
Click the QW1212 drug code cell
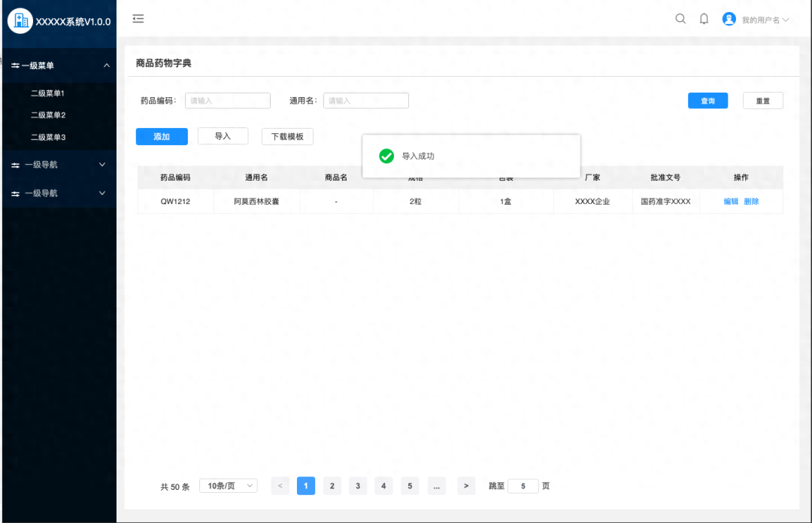tap(175, 201)
